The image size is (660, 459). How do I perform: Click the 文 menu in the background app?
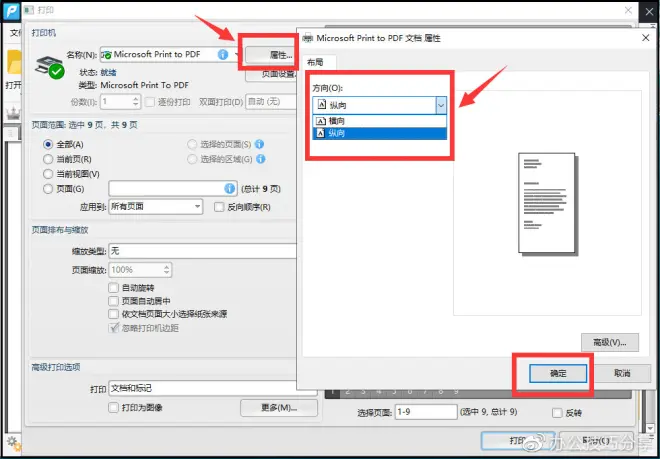14,32
